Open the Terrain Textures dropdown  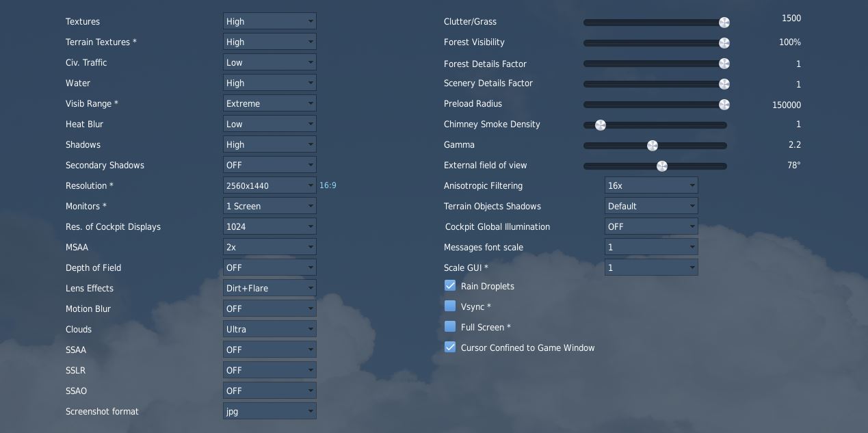[269, 42]
